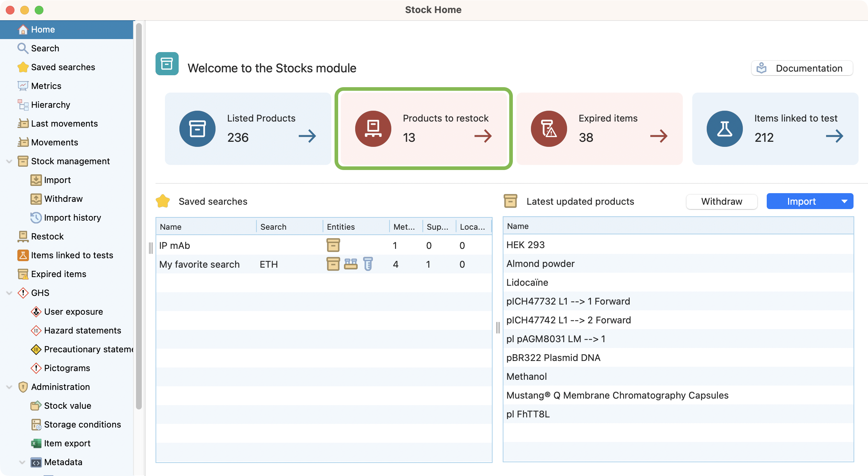Viewport: 868px width, 476px height.
Task: Collapse the GHS tree section
Action: coord(9,293)
